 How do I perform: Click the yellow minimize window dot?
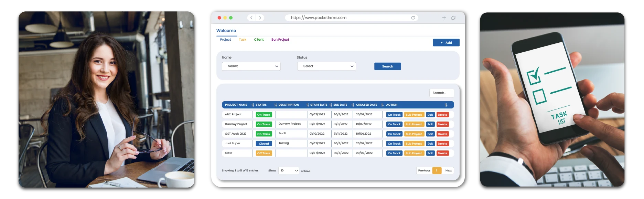225,18
